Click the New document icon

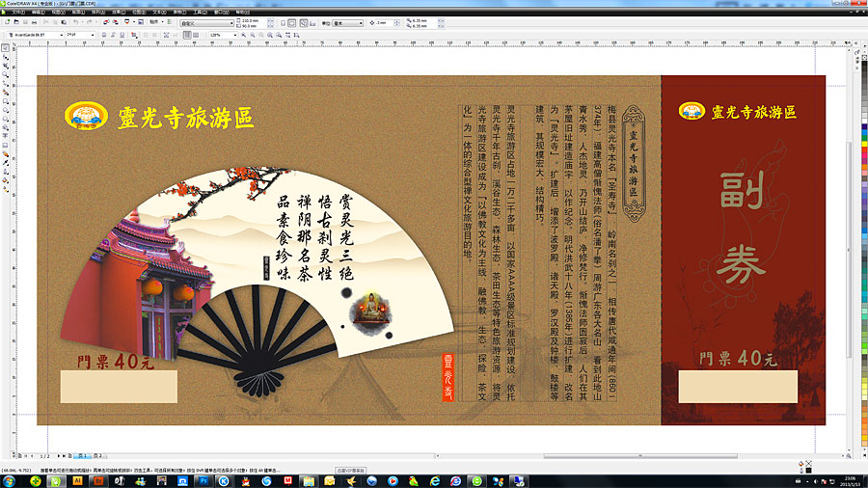[6, 21]
